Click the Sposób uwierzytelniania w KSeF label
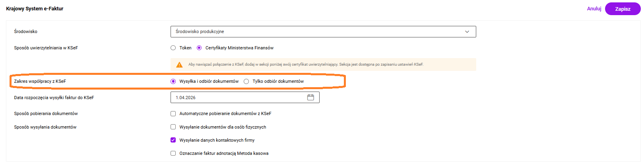This screenshot has height=166, width=644. 46,48
